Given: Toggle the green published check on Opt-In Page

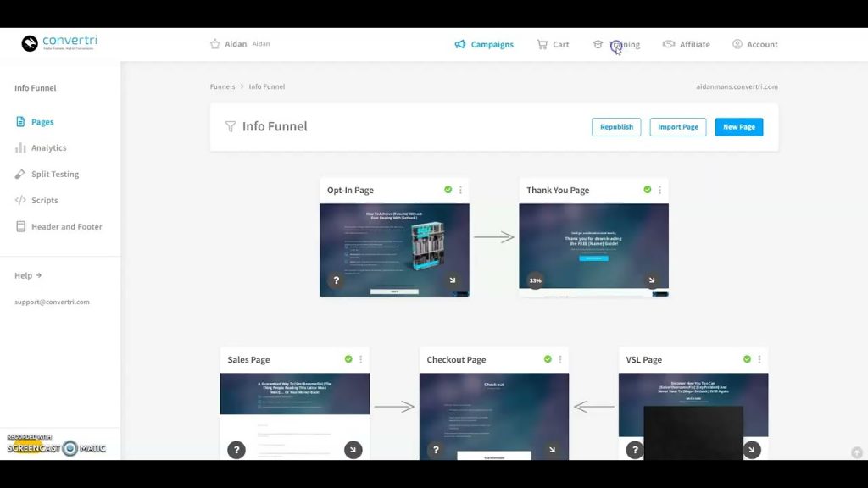Looking at the screenshot, I should pos(448,190).
